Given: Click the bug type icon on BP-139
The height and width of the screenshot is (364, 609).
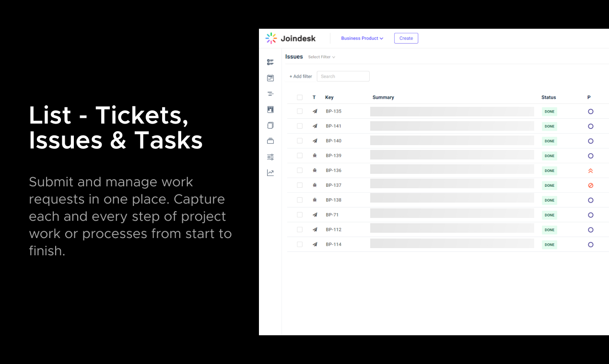Looking at the screenshot, I should coord(315,155).
